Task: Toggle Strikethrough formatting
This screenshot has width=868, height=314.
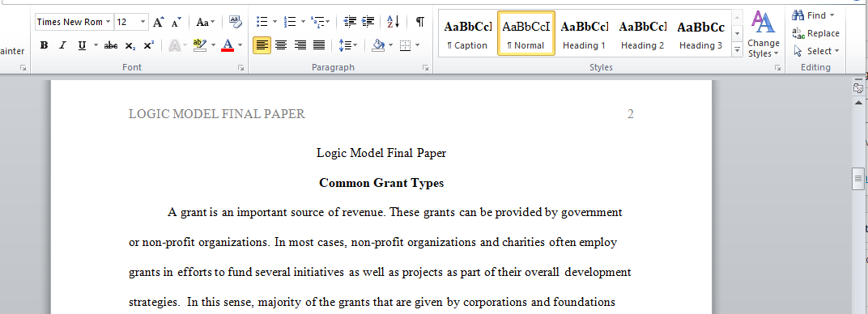Action: tap(111, 45)
